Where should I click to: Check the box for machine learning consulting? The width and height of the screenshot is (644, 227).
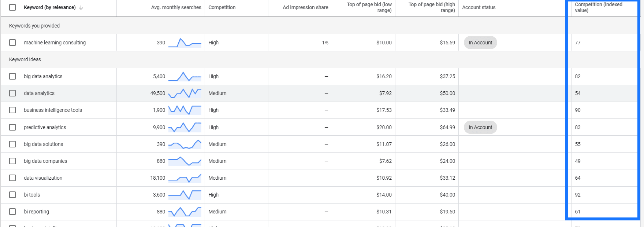[x=12, y=43]
